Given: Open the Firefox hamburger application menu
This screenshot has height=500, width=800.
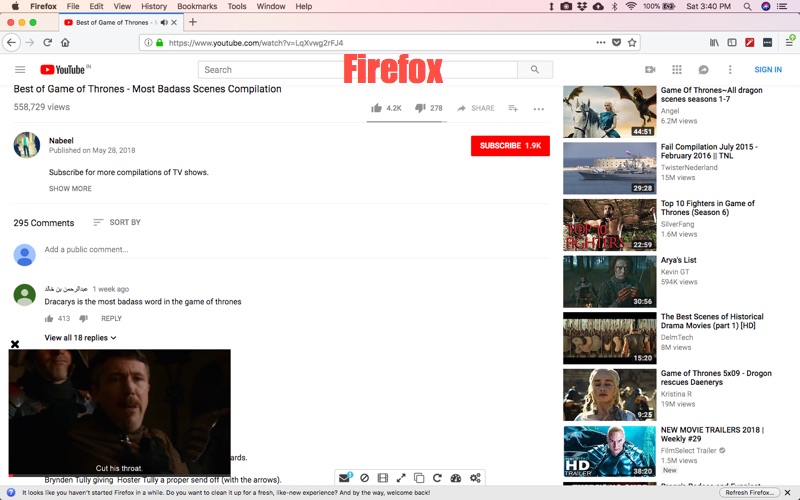Looking at the screenshot, I should point(789,43).
